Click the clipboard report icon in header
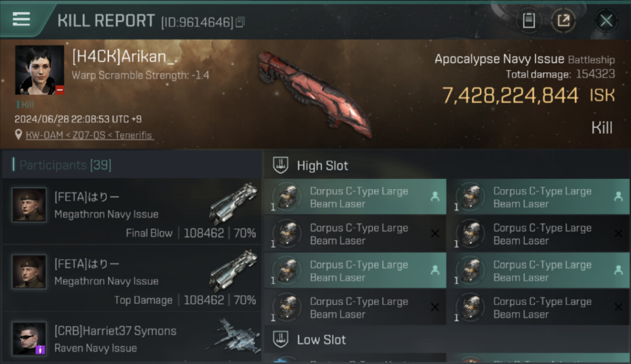The width and height of the screenshot is (631, 364). [529, 21]
